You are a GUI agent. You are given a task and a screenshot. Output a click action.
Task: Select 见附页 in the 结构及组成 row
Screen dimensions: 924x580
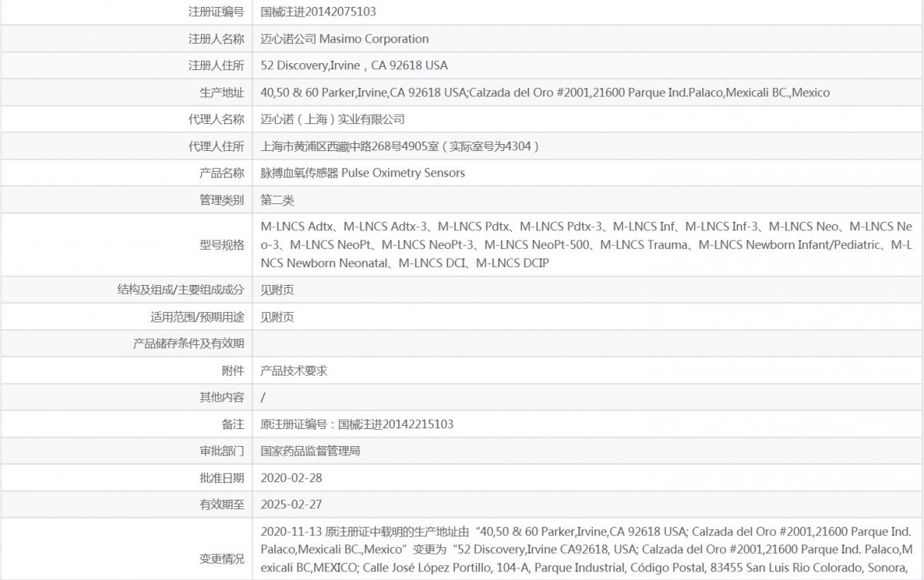pos(277,290)
